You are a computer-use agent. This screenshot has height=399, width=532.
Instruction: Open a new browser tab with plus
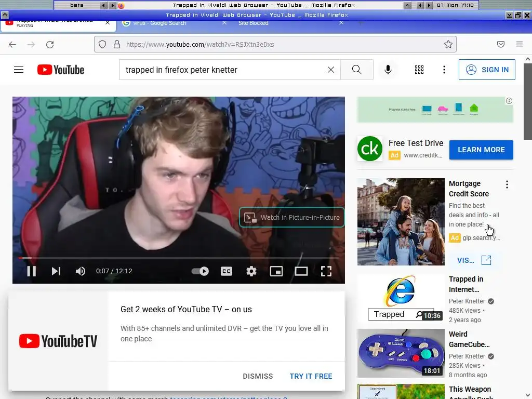361,23
